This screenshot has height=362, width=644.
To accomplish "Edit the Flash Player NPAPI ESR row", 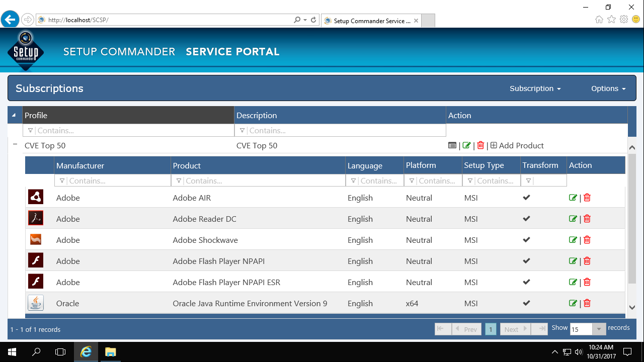I will point(573,282).
